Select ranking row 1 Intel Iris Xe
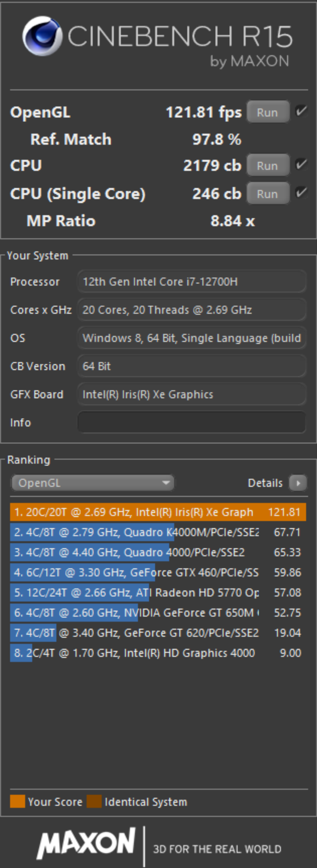The width and height of the screenshot is (317, 868). (158, 512)
